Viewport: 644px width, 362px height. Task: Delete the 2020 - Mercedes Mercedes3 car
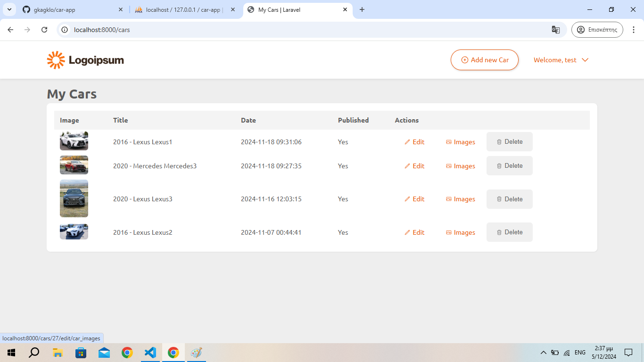510,165
